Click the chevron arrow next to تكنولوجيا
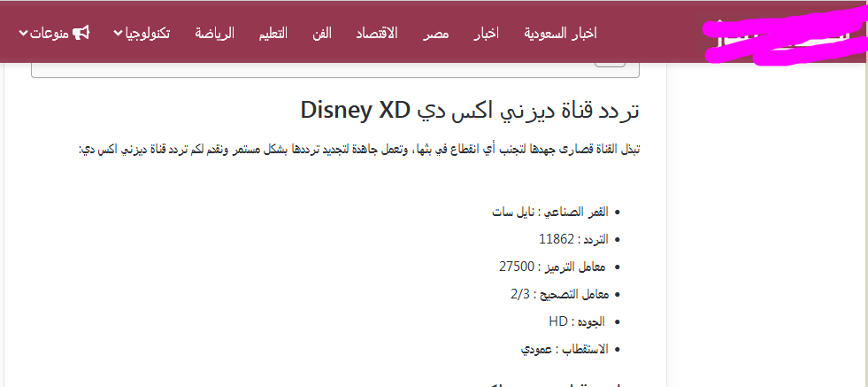Screen dimensions: 868x387 click(118, 34)
